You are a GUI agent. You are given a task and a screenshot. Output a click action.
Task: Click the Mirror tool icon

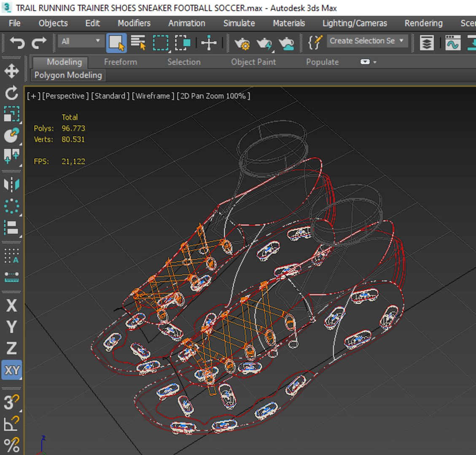11,185
